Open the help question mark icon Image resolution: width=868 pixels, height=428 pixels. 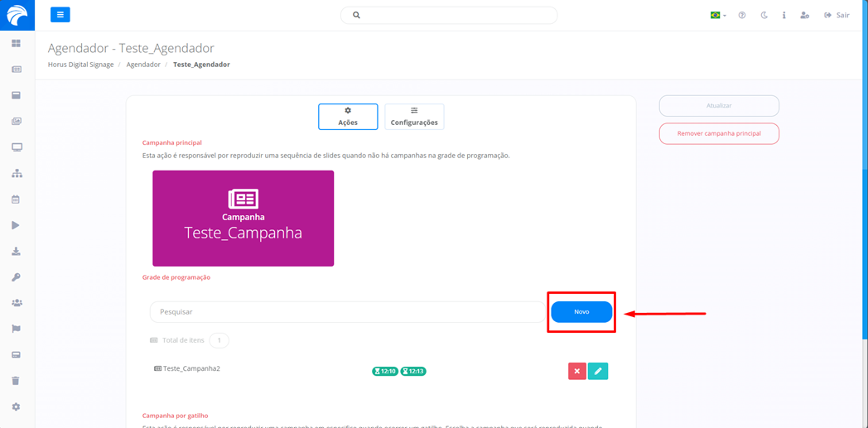(742, 15)
